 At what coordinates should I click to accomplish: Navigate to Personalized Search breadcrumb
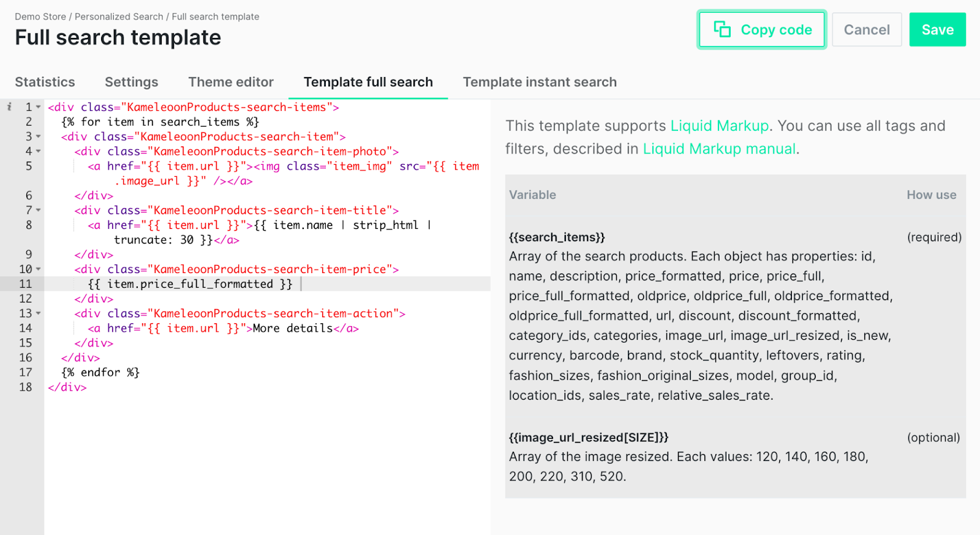[x=119, y=17]
